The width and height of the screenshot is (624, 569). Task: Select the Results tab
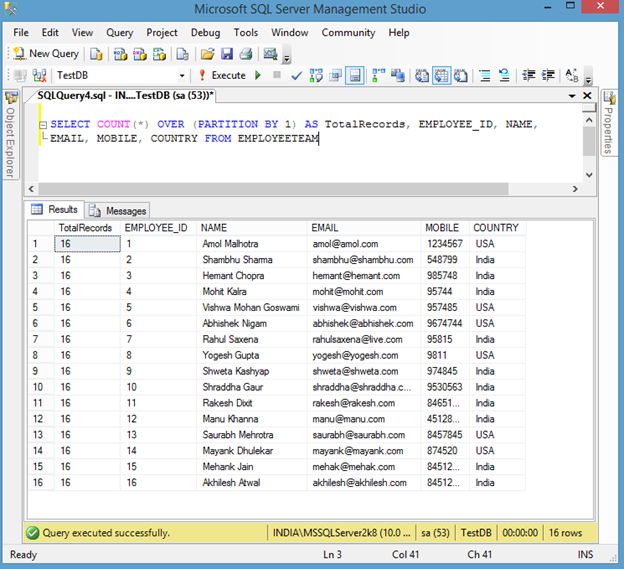[55, 210]
